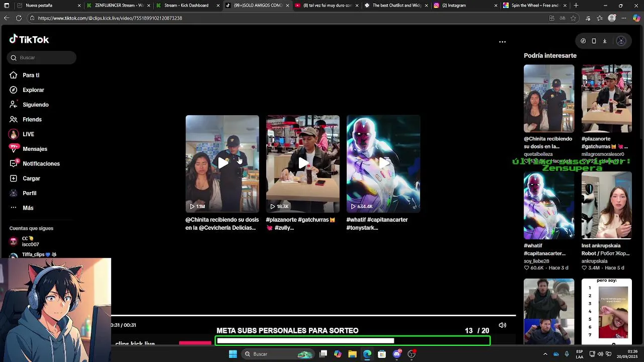Image resolution: width=644 pixels, height=362 pixels.
Task: Close the Nueva pestaña tab
Action: tap(79, 6)
